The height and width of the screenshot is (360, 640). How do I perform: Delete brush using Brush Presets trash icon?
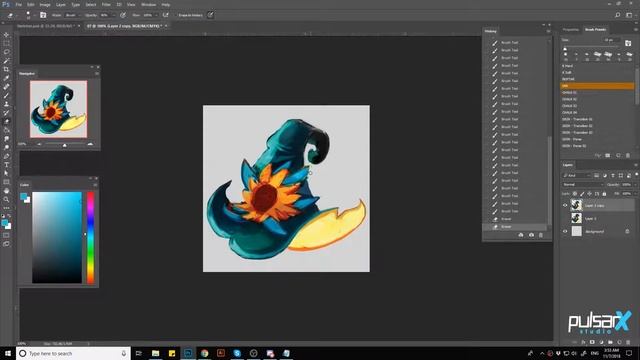coord(628,156)
